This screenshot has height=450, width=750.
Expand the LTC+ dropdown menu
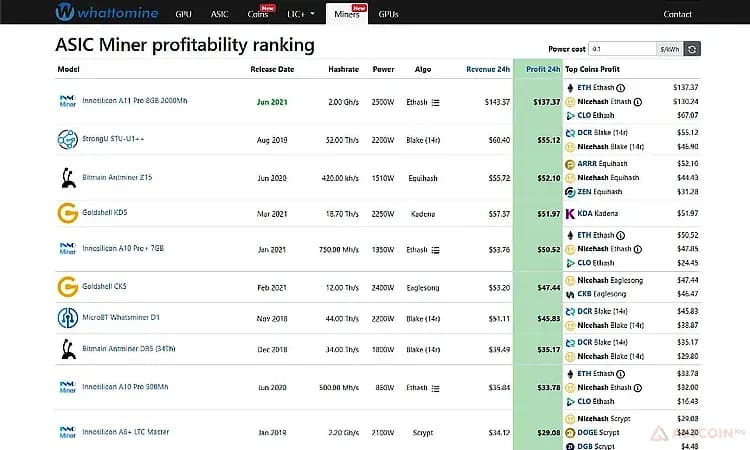pyautogui.click(x=300, y=14)
